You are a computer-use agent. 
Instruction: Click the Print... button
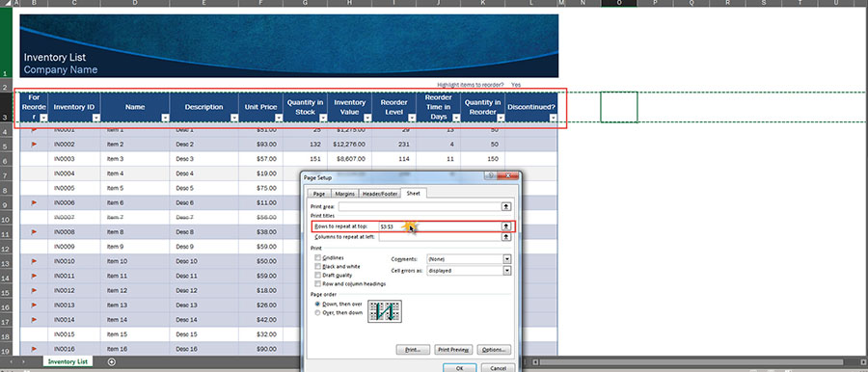point(413,350)
